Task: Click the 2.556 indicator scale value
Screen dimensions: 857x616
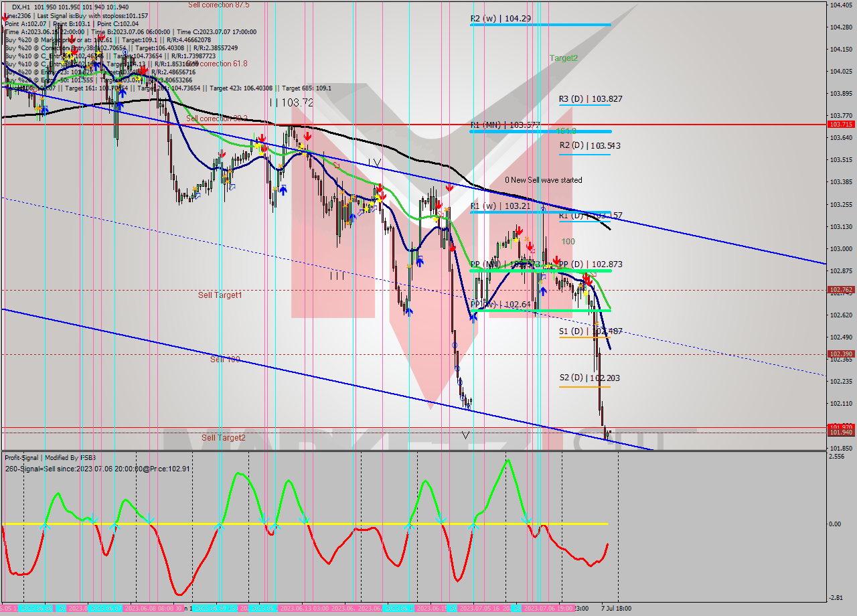Action: pyautogui.click(x=838, y=456)
